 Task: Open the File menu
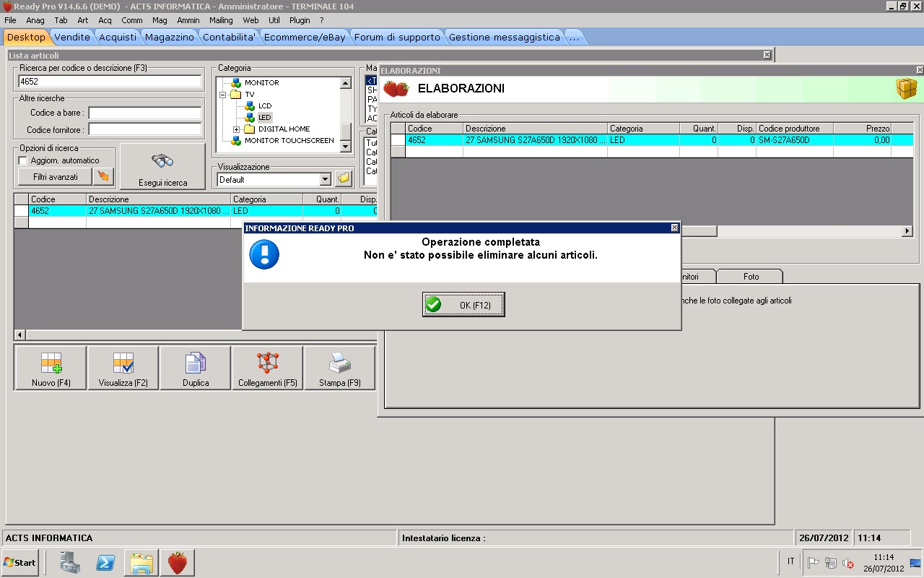[10, 20]
